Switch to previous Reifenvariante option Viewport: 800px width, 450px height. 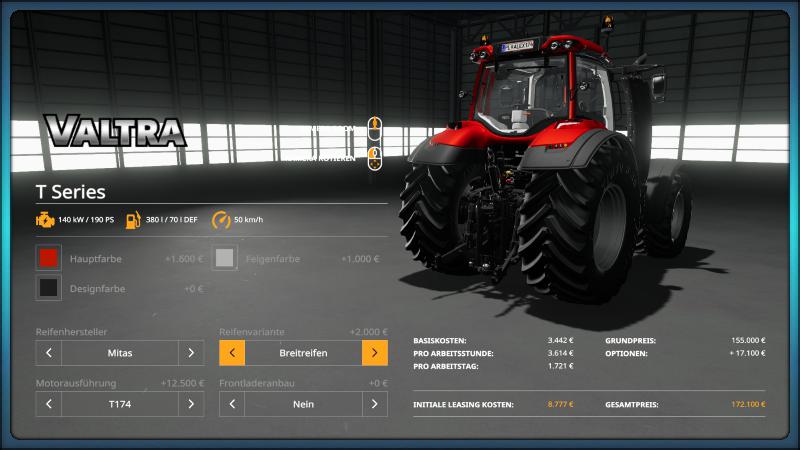[x=232, y=353]
